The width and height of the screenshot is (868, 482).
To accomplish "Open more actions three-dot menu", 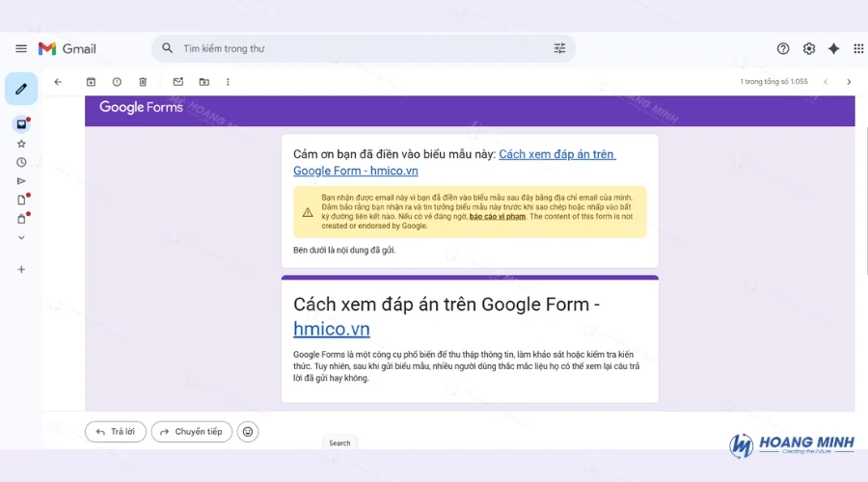I will point(228,82).
